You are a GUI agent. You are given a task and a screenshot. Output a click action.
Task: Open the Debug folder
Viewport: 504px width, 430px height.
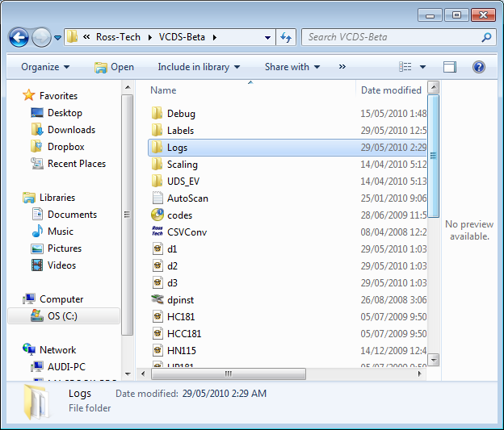click(x=180, y=114)
